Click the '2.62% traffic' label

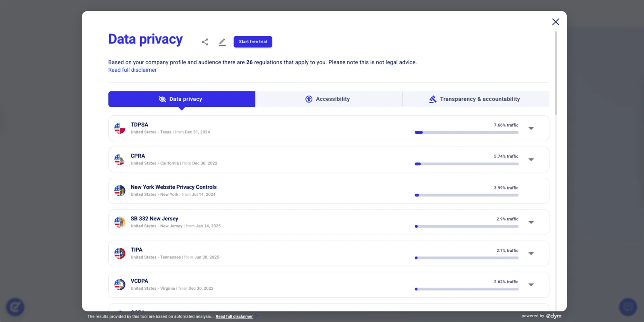click(506, 282)
